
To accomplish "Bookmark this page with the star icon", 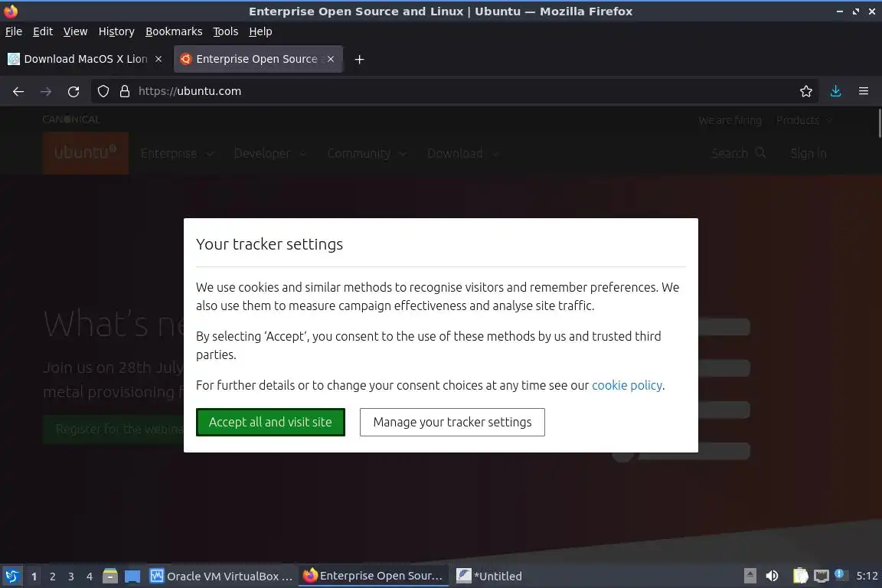I will (806, 91).
